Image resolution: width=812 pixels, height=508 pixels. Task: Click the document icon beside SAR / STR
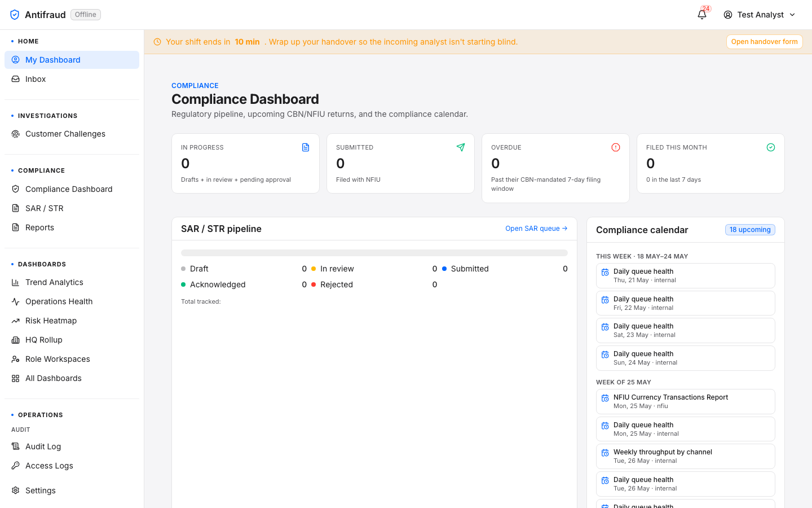[16, 208]
